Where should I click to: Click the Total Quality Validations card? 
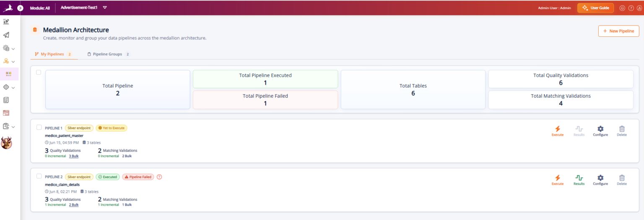[x=561, y=79]
